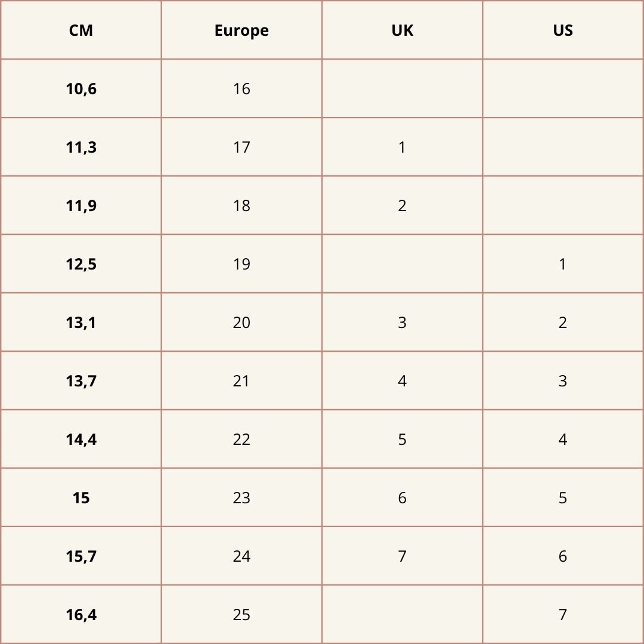Viewport: 644px width, 644px height.
Task: Click the 10,6 CM cell
Action: point(81,89)
